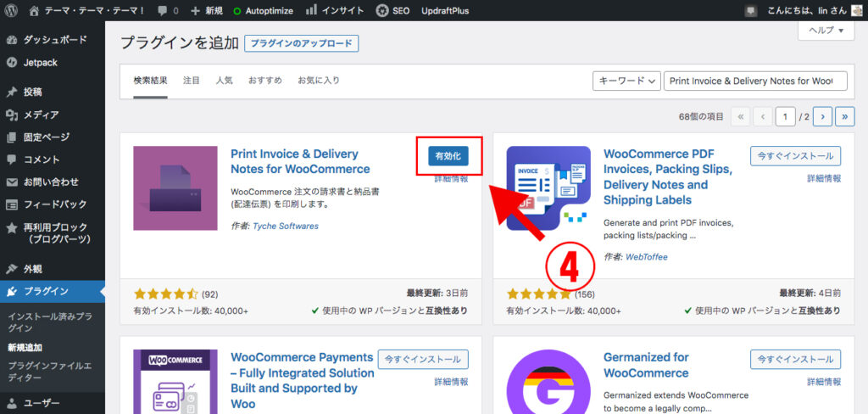Open フィードバック in the sidebar
The width and height of the screenshot is (868, 414).
point(53,204)
